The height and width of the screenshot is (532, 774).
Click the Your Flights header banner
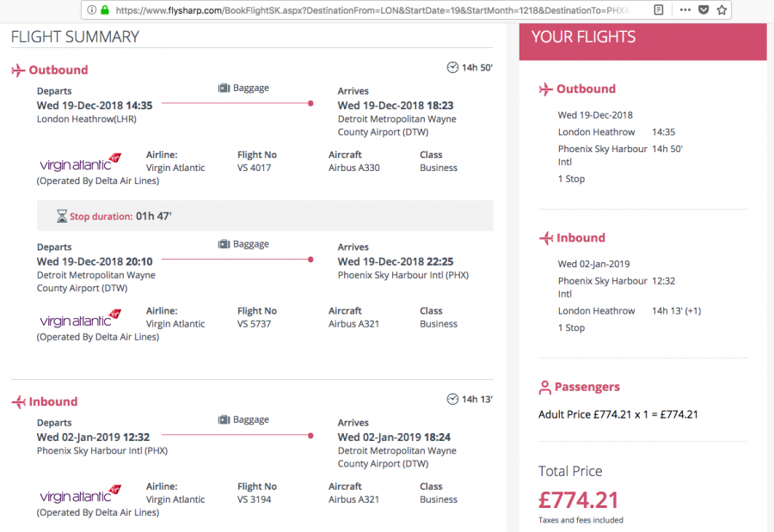click(x=642, y=38)
